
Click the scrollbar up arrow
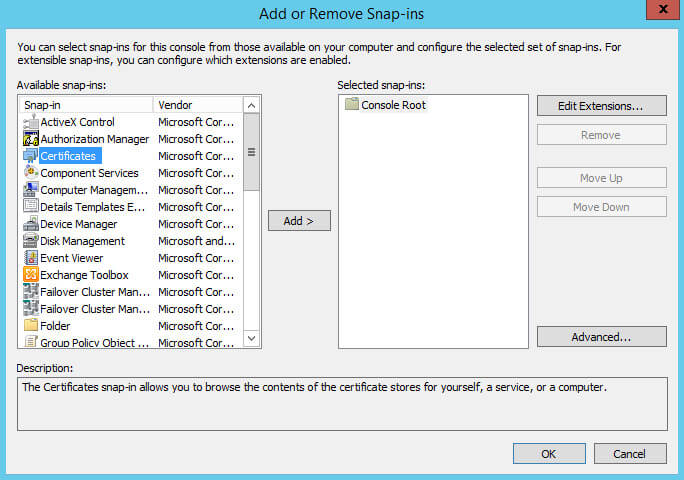click(251, 105)
